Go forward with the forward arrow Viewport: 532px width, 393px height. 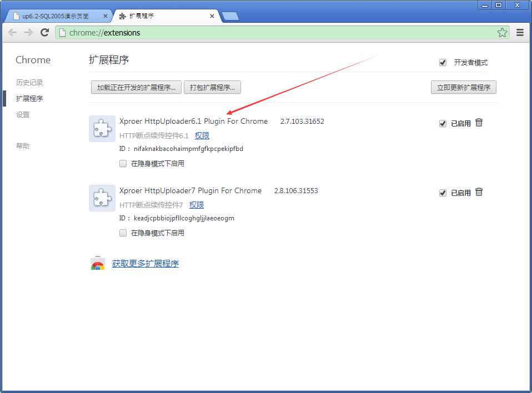point(28,33)
